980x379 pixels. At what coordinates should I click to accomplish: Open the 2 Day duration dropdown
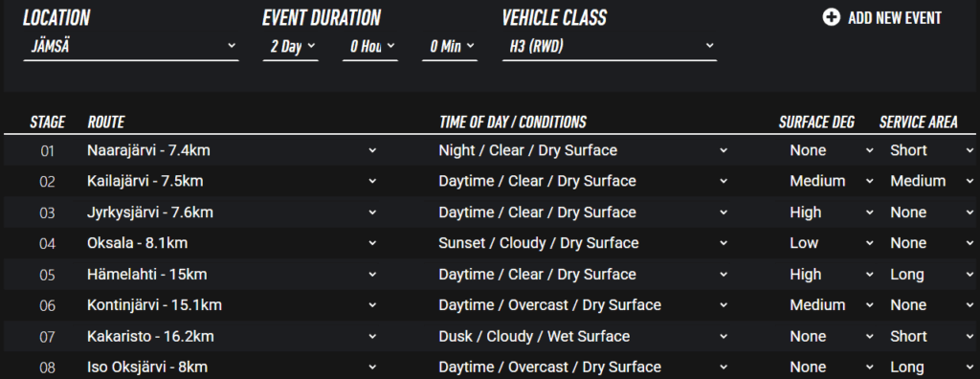coord(291,46)
